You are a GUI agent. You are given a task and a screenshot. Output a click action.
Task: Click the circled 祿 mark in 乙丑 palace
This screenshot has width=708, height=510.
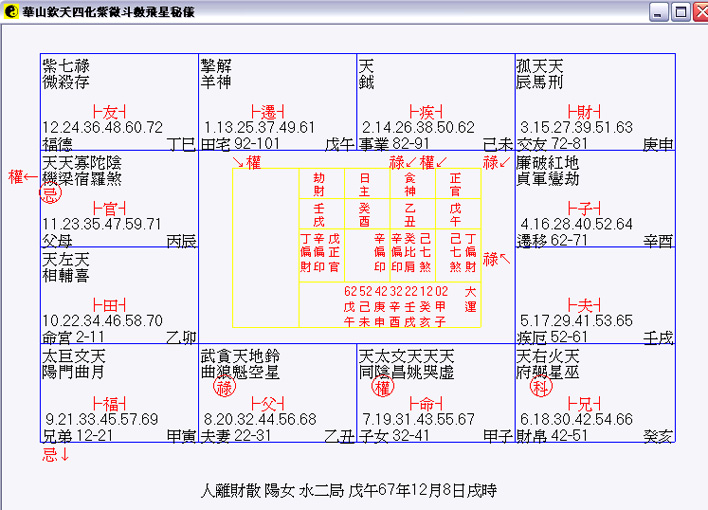pyautogui.click(x=224, y=387)
